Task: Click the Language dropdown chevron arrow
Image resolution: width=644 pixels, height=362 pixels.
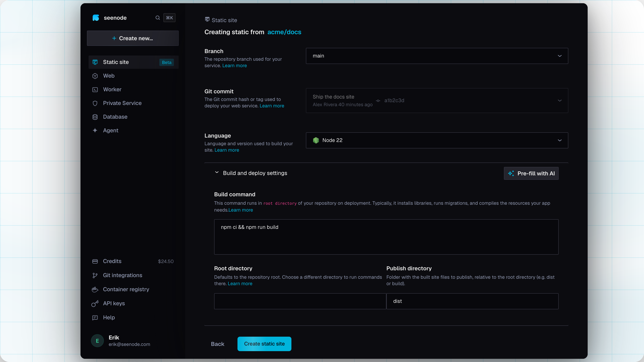Action: point(559,140)
